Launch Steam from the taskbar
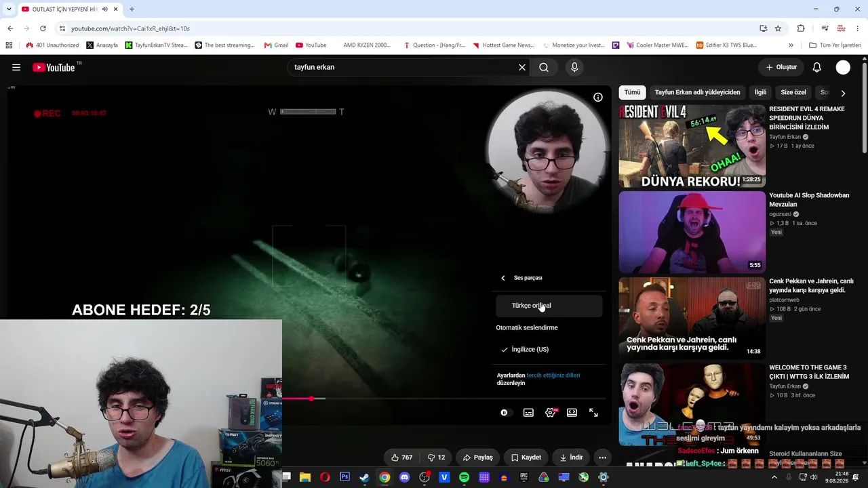 364,477
